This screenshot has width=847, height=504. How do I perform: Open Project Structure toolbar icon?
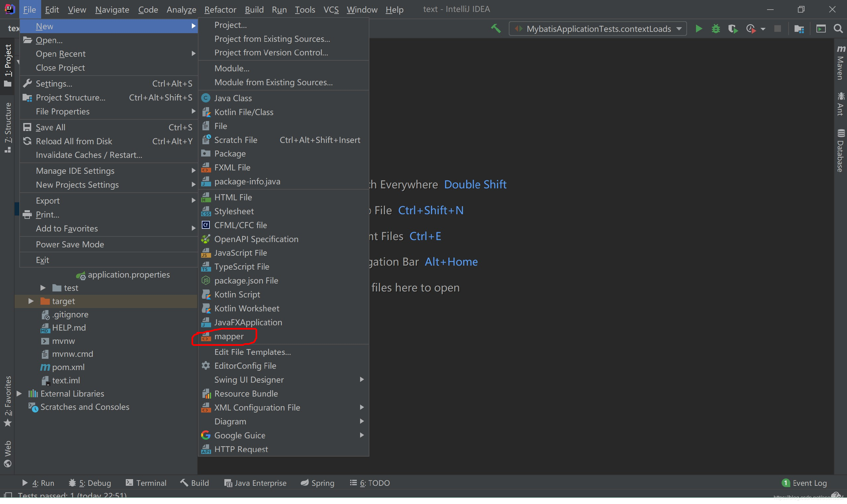[799, 29]
